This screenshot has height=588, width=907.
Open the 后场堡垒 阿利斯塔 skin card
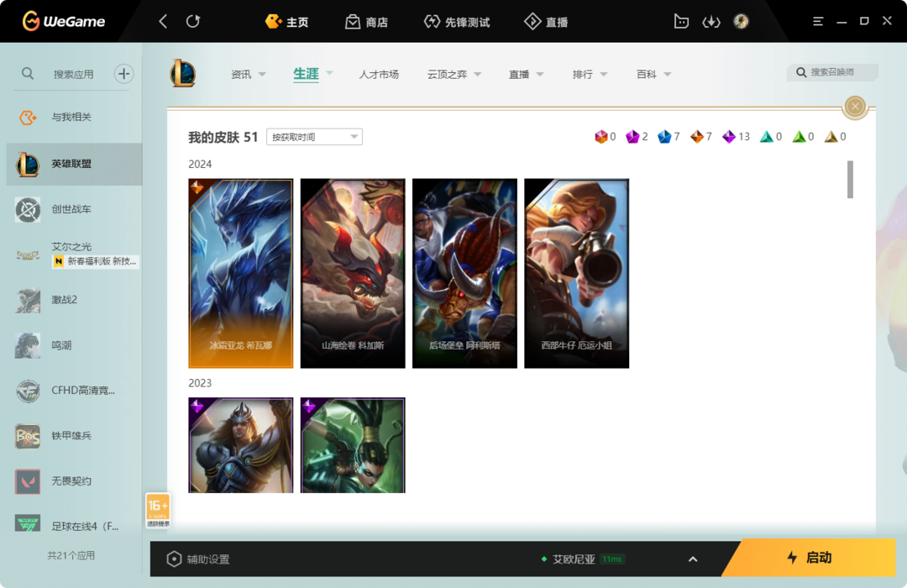[464, 273]
